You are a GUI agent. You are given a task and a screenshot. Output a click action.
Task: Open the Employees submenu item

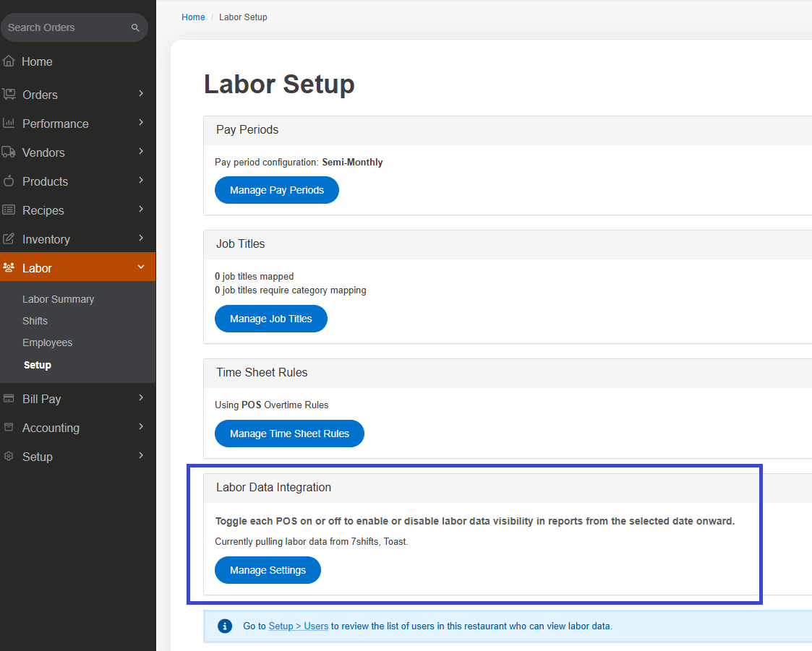tap(47, 342)
